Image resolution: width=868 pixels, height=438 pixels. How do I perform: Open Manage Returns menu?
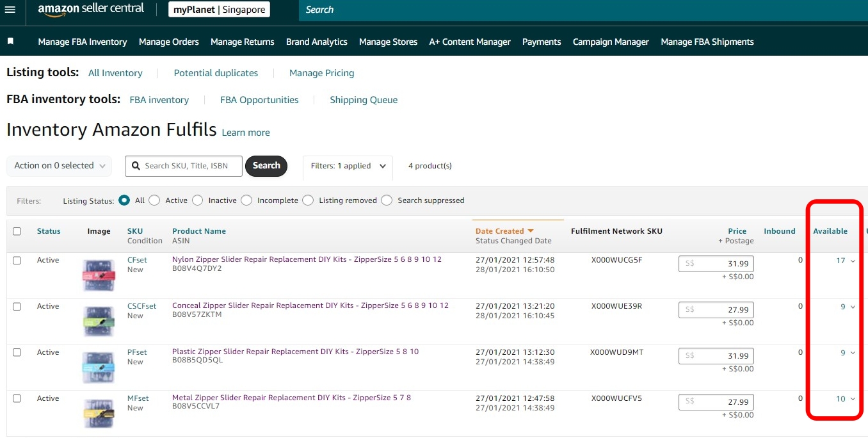(x=243, y=42)
